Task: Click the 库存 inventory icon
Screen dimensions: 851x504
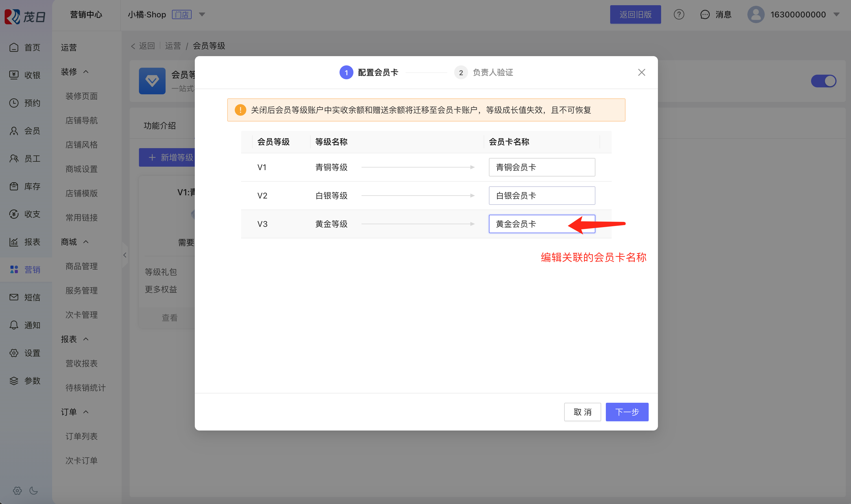Action: pos(14,186)
